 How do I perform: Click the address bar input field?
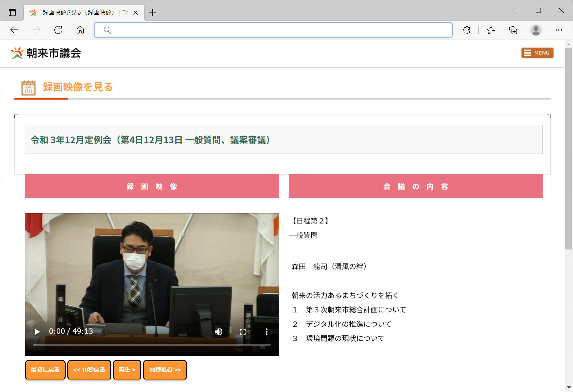(273, 30)
